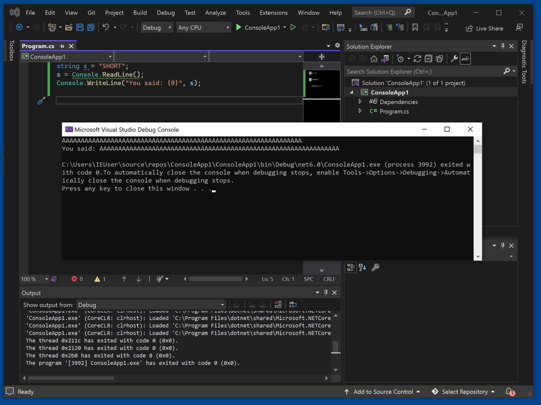Image resolution: width=541 pixels, height=405 pixels.
Task: Click Search Solution Explorer input field
Action: [x=424, y=71]
